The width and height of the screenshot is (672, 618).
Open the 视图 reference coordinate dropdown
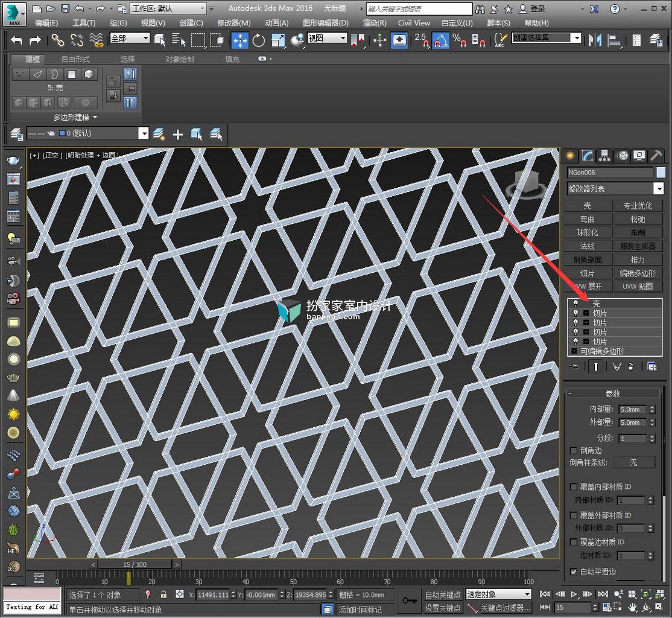327,38
